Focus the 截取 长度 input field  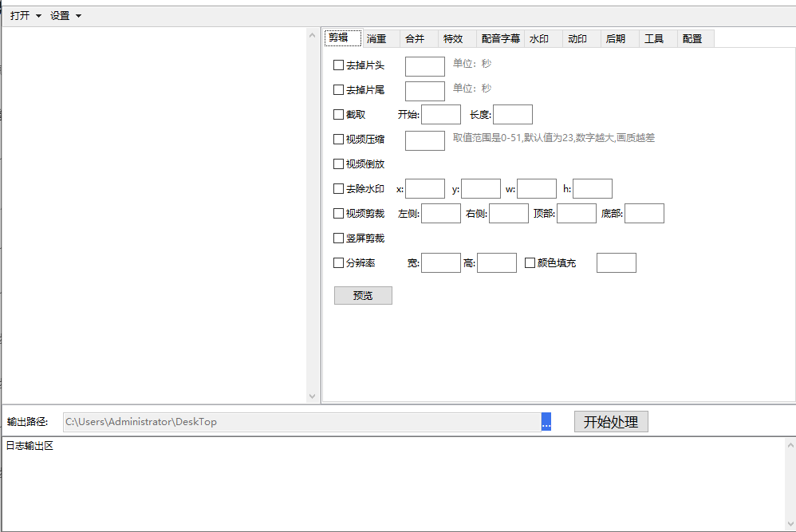click(513, 115)
